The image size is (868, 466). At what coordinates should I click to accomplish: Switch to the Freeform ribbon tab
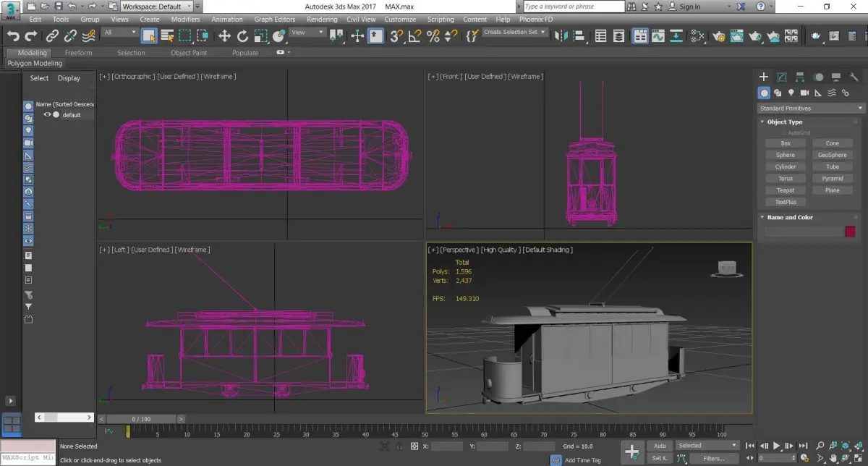pyautogui.click(x=78, y=53)
